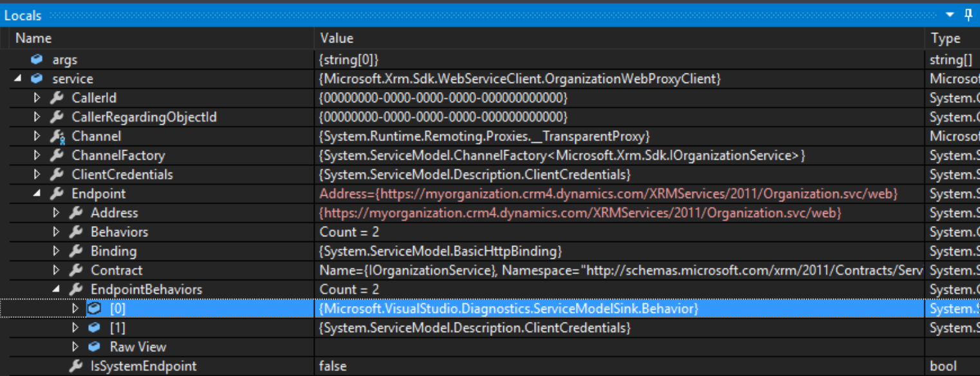
Task: Select the Contract row in the tree
Action: [116, 270]
